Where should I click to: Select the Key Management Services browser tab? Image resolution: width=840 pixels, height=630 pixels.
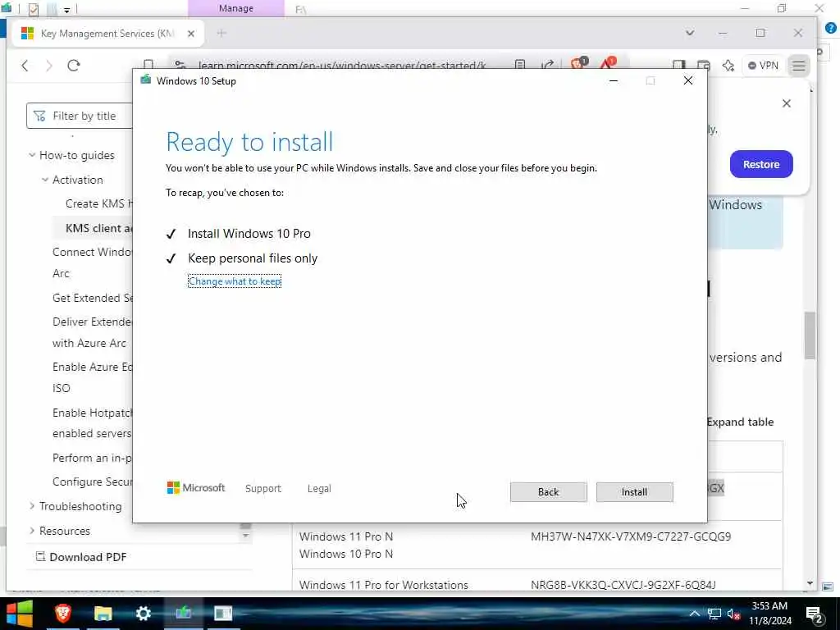pyautogui.click(x=108, y=33)
